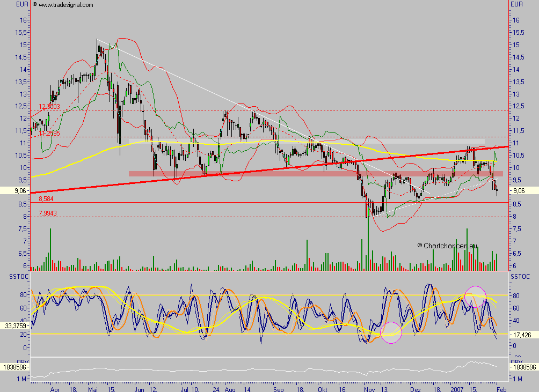Click the 12,5 label on left price axis

coord(21,106)
